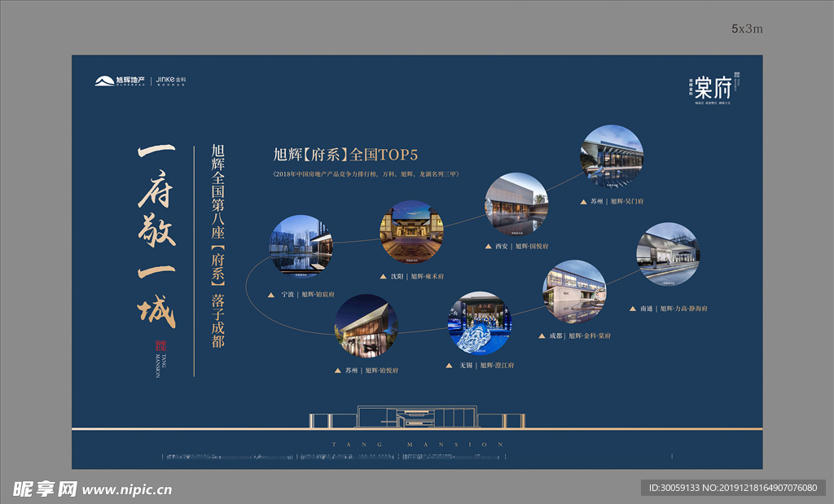Click the triangle marker beside 沈阳 label
834x504 pixels.
point(383,277)
